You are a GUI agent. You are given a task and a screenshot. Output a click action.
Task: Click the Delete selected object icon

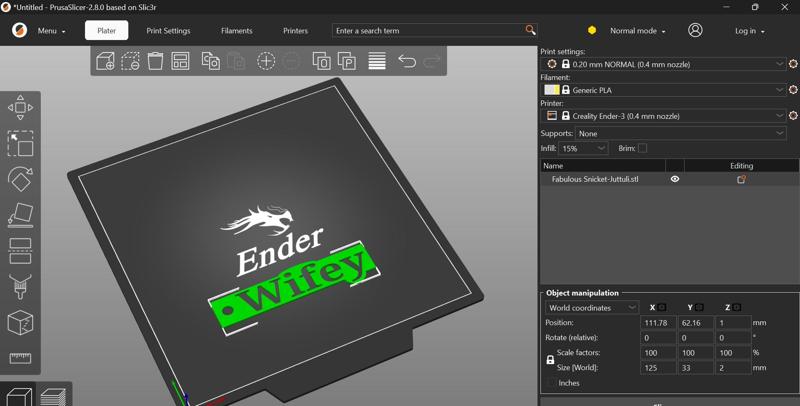131,61
